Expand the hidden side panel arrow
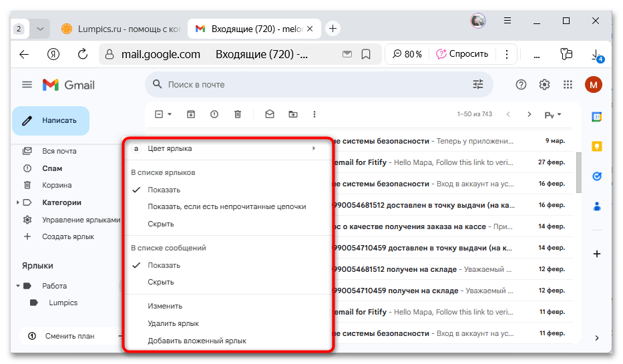The width and height of the screenshot is (623, 364). tap(597, 338)
